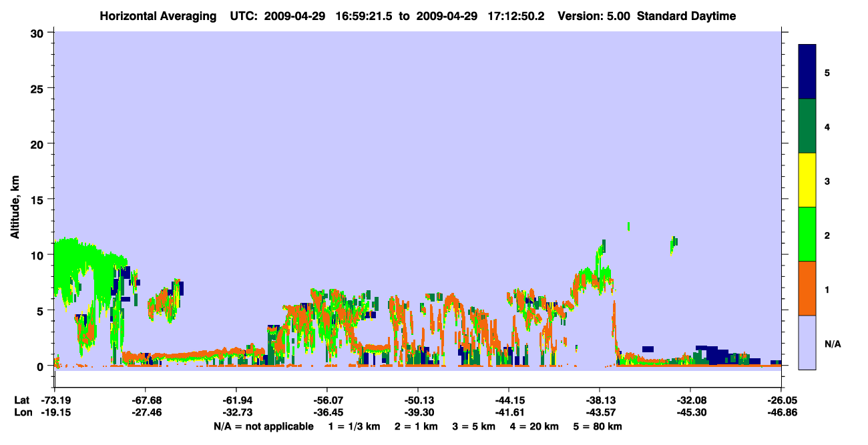Click latitude value -67.68
Image resolution: width=868 pixels, height=445 pixels.
click(x=146, y=400)
